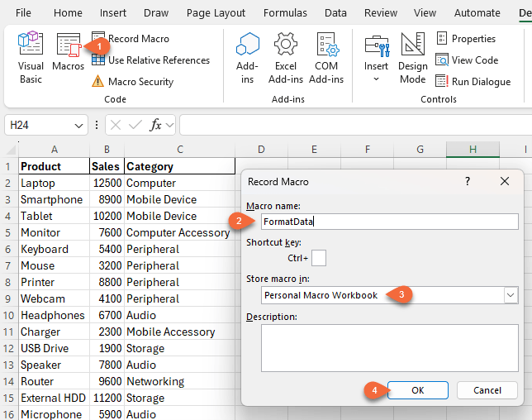Open the Page Layout tab
This screenshot has height=420, width=532.
(x=216, y=13)
